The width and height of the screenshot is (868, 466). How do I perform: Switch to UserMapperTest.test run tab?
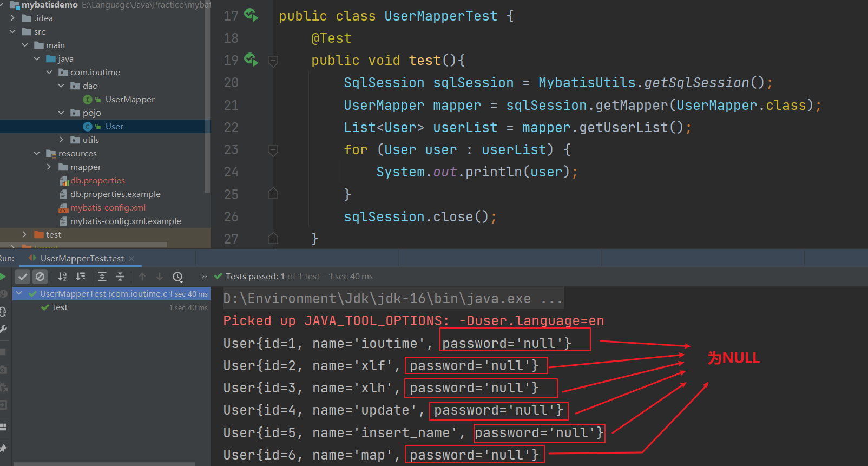(x=82, y=259)
